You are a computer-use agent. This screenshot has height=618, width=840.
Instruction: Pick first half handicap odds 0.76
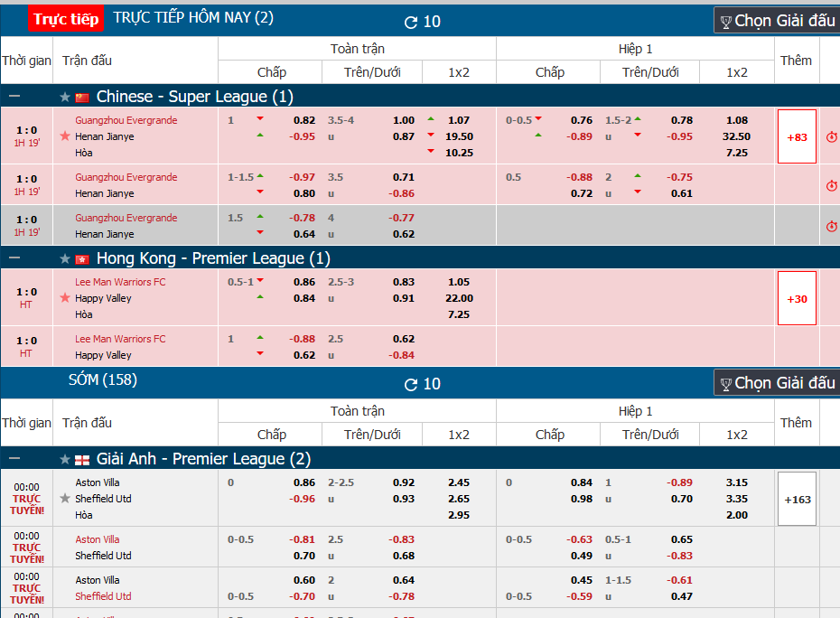tap(582, 120)
